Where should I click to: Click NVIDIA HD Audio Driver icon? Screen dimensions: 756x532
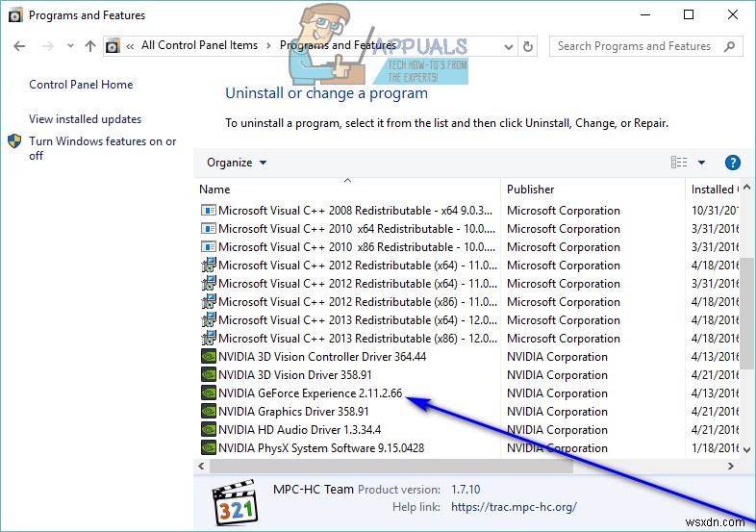coord(209,430)
